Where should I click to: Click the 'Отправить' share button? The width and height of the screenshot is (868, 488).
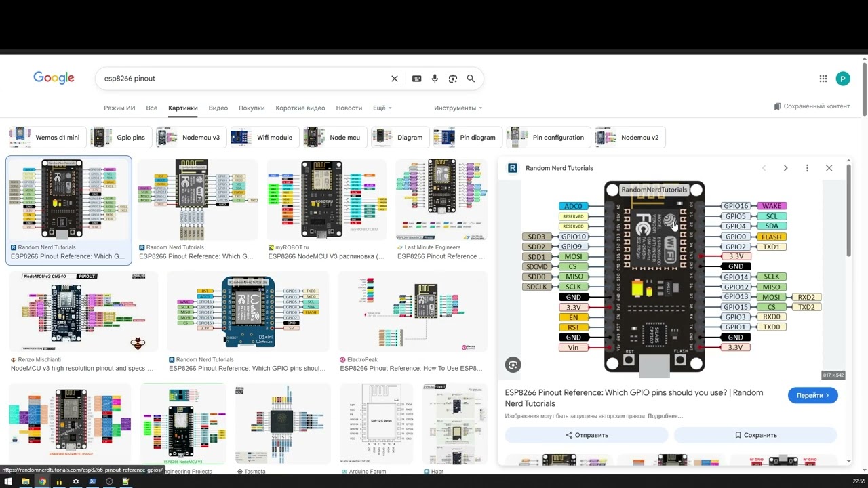pyautogui.click(x=587, y=435)
